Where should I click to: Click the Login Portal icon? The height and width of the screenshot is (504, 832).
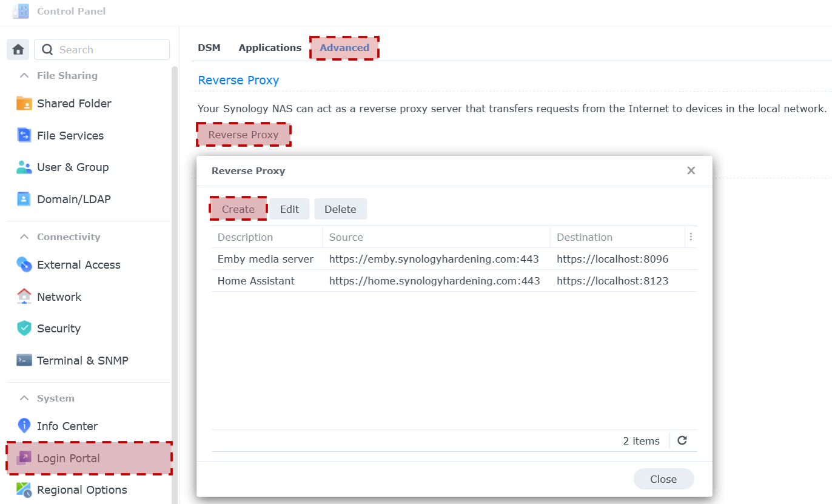point(24,458)
